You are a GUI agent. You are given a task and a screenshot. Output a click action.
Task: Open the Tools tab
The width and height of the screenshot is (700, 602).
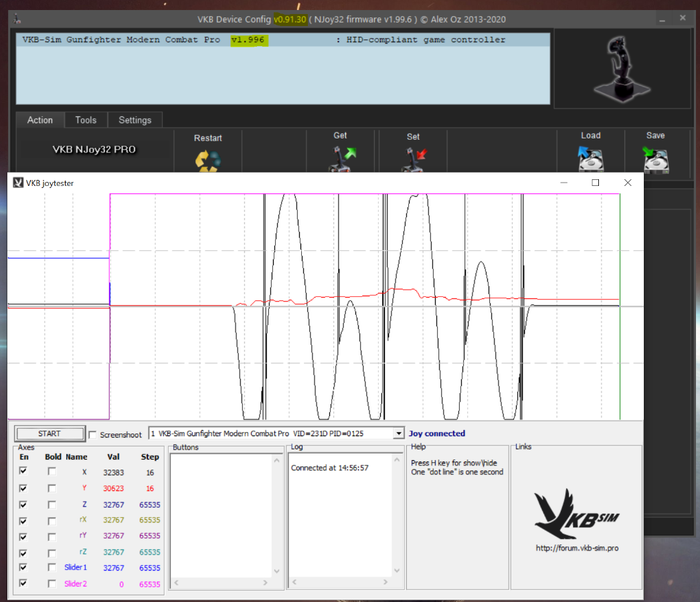[86, 120]
